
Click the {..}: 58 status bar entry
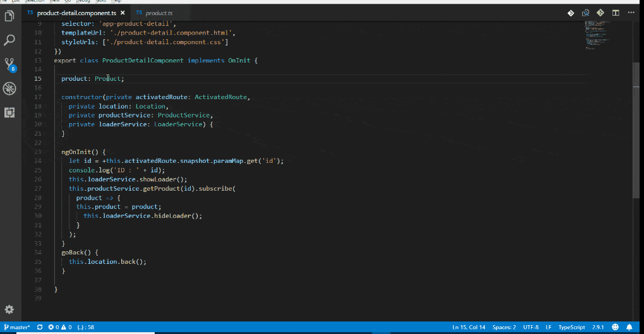(x=85, y=327)
